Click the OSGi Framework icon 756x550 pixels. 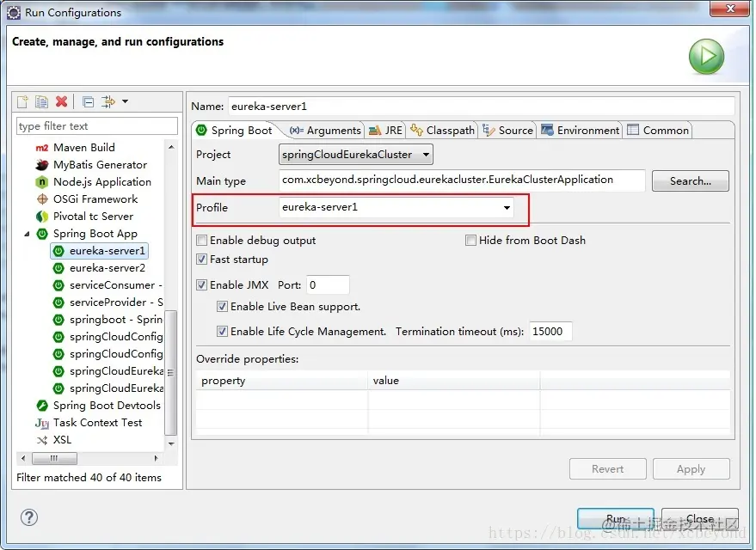42,199
